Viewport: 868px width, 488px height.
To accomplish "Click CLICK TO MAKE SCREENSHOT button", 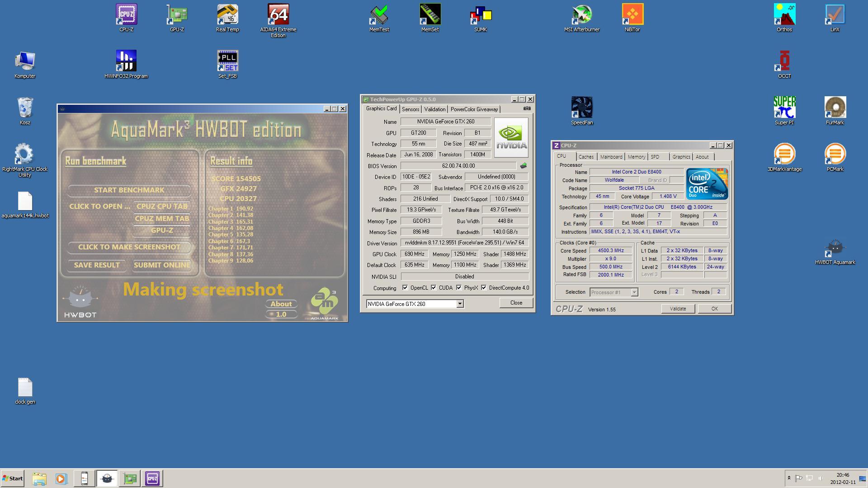I will tap(129, 247).
